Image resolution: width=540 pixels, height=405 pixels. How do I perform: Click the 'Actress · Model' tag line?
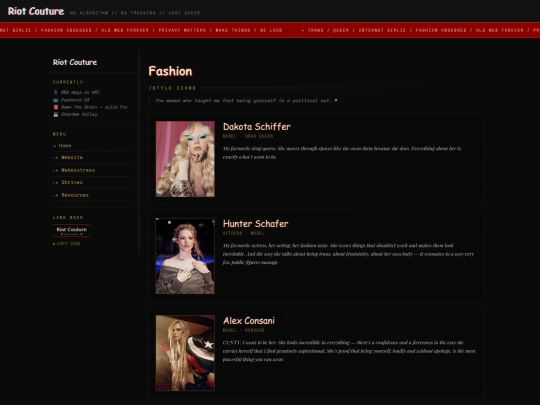(x=243, y=233)
